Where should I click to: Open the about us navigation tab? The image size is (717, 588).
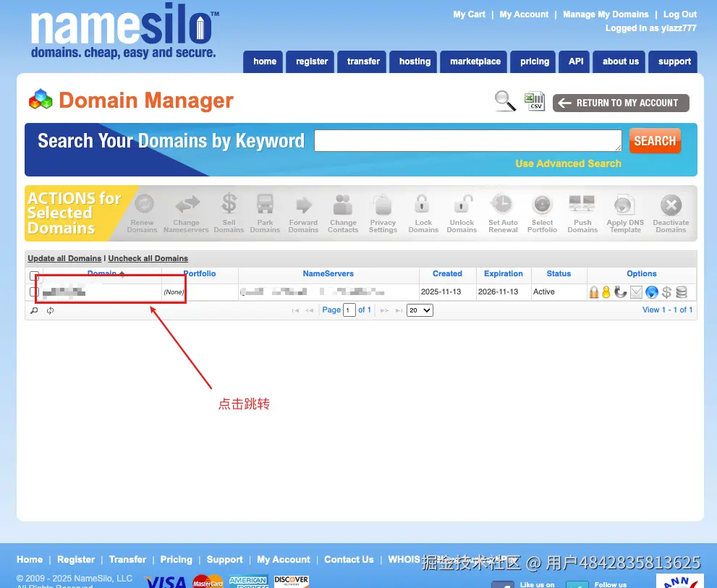619,61
